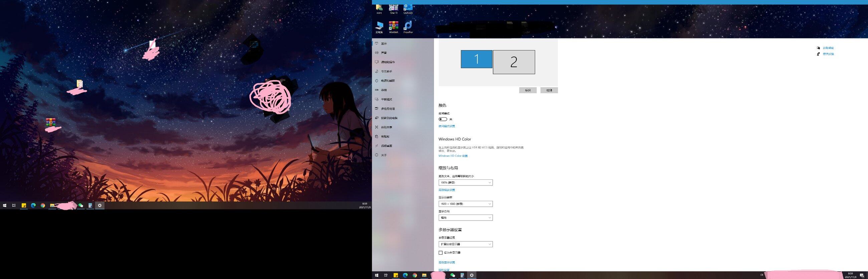This screenshot has width=868, height=279.
Task: Click the 标识 (Identify) button
Action: (x=528, y=91)
